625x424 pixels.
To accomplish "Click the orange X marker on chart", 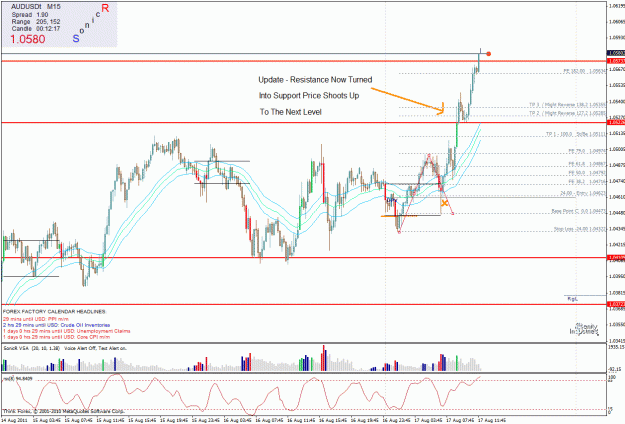I will coord(444,203).
